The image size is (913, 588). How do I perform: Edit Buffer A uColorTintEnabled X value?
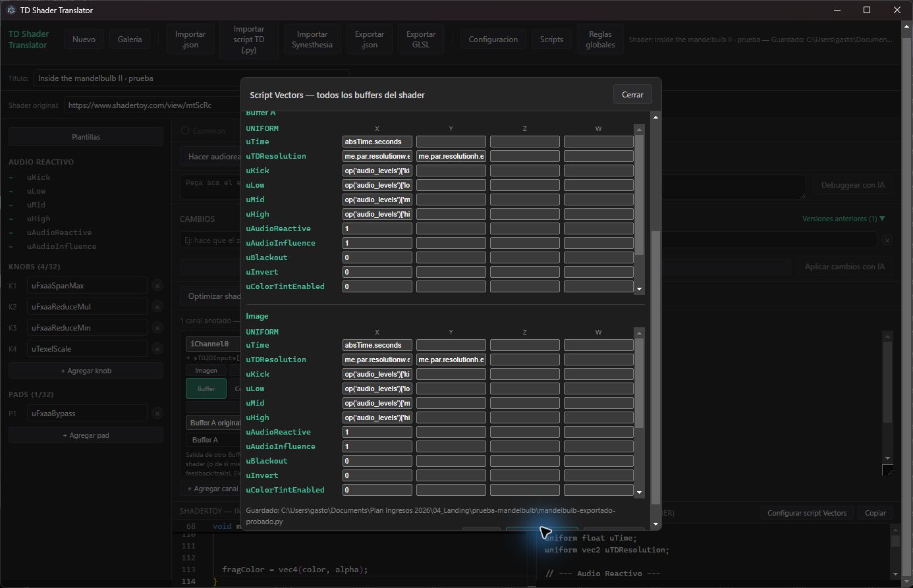(x=377, y=286)
